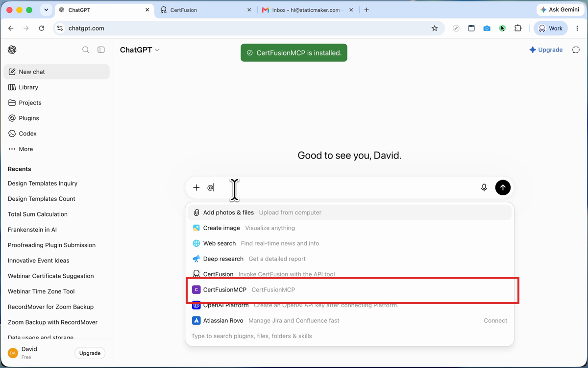Screen dimensions: 588x368
Task: Click the CertFusionMCP installed notification
Action: click(x=294, y=53)
